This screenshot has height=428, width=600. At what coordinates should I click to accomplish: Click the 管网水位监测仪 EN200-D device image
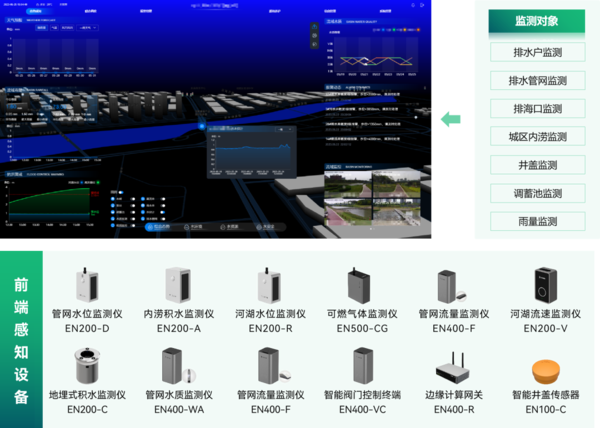(x=87, y=285)
